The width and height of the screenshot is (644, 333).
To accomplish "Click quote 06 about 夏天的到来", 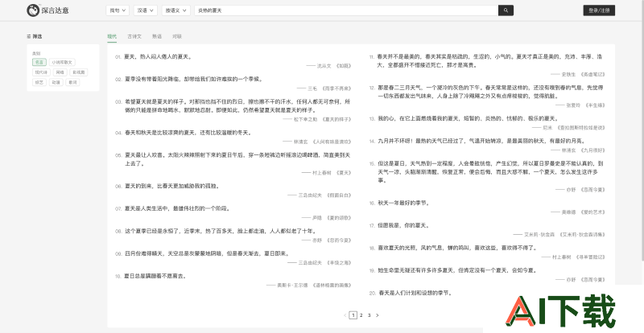I will (172, 186).
